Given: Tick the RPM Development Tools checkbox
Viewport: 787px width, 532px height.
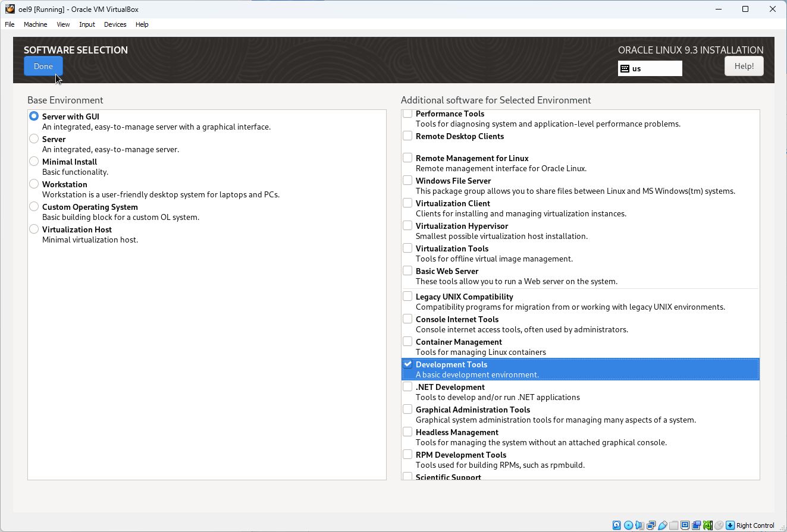Looking at the screenshot, I should [407, 454].
